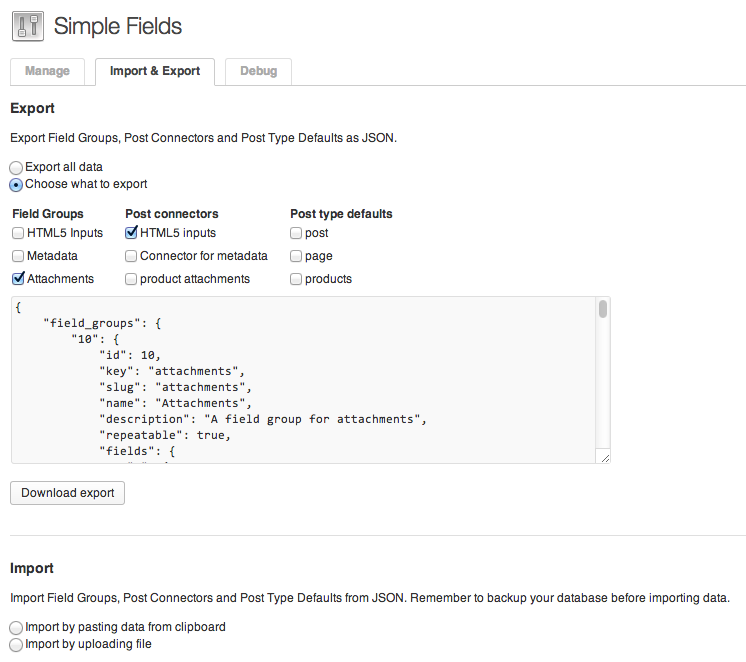Image resolution: width=746 pixels, height=662 pixels.
Task: Click inside the JSON export textarea
Action: pos(310,380)
